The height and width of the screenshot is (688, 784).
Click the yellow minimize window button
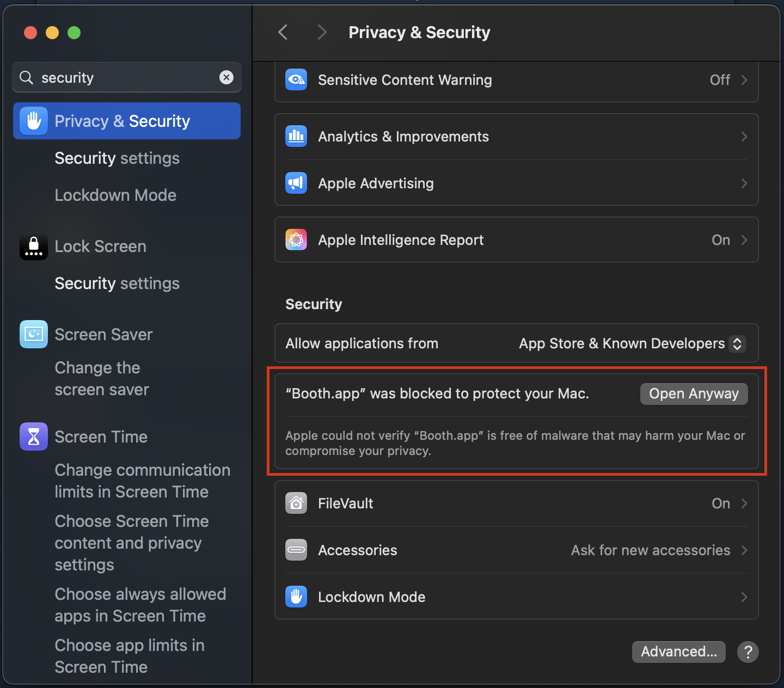click(x=52, y=33)
